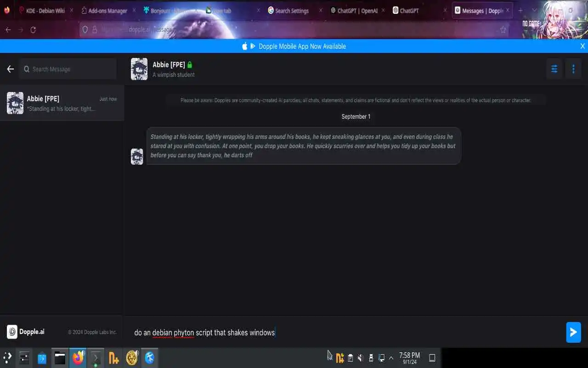Click the A wimpish student subtitle
588x368 pixels.
[174, 75]
